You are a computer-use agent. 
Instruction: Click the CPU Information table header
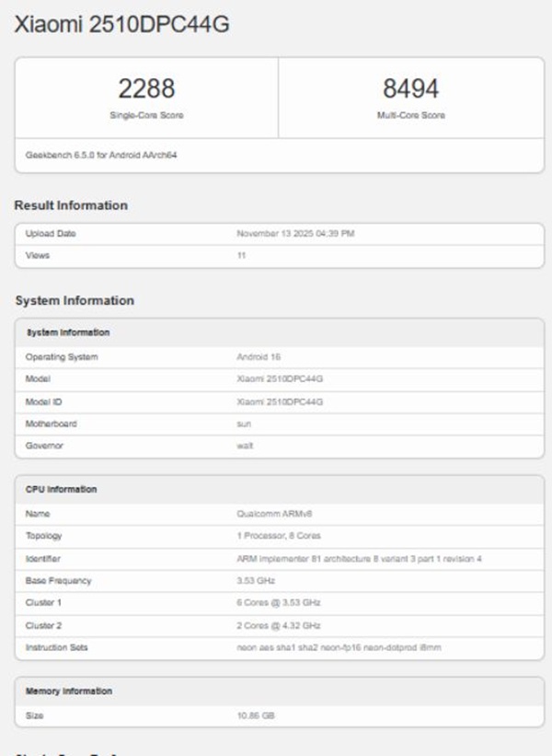(x=61, y=489)
